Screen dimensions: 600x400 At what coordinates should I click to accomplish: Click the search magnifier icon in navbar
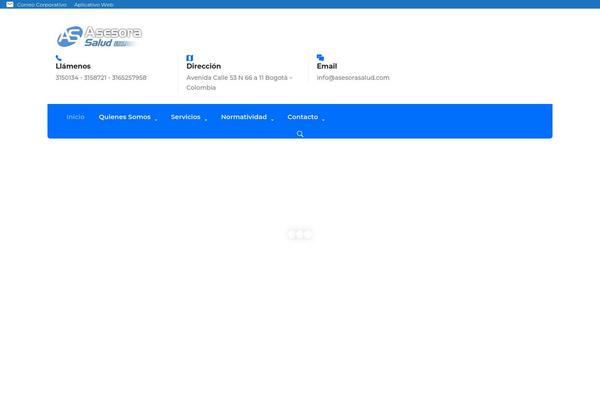300,134
